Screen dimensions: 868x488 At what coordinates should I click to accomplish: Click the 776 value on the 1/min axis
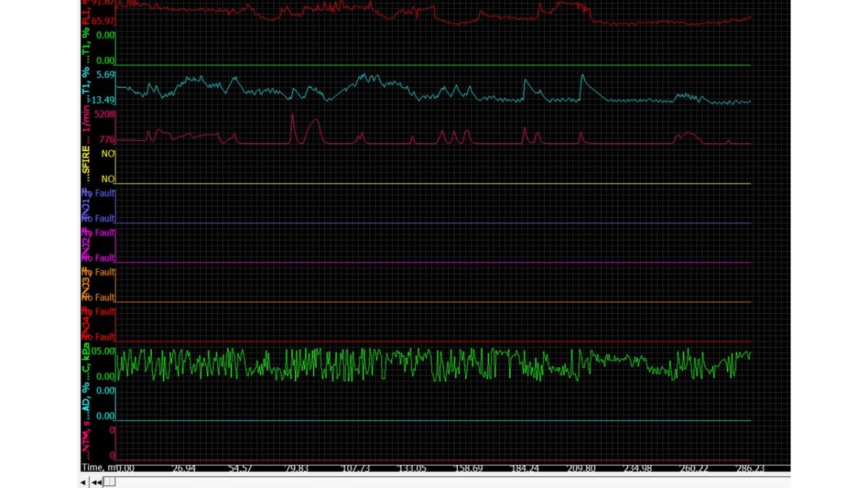tap(107, 140)
